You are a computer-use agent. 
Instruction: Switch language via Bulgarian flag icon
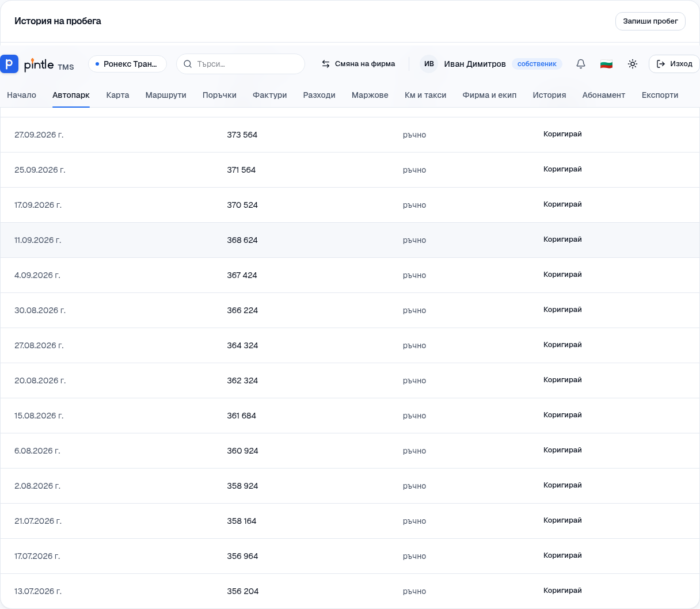606,64
